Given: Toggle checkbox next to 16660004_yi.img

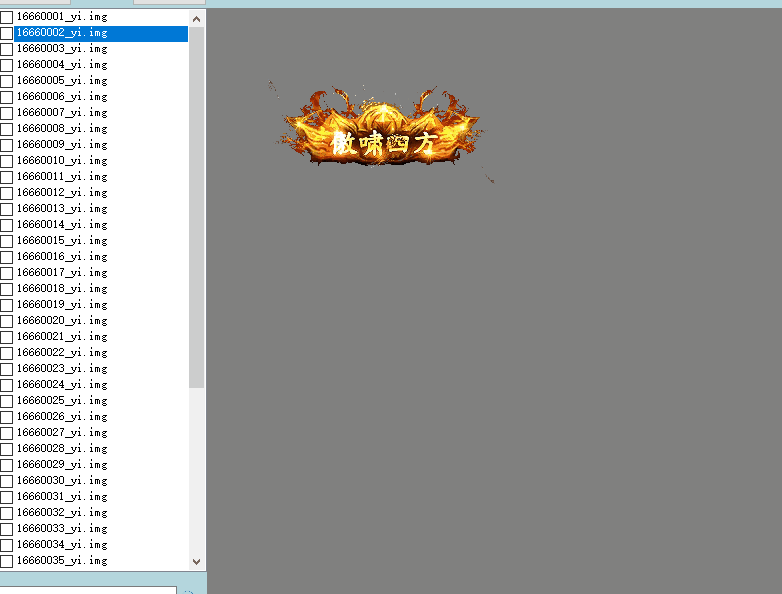Looking at the screenshot, I should [x=6, y=65].
